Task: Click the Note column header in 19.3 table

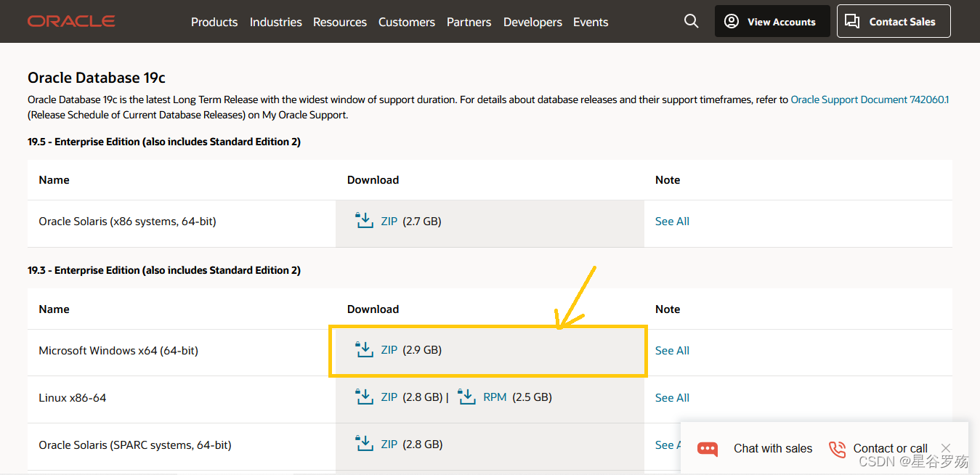Action: [x=668, y=309]
